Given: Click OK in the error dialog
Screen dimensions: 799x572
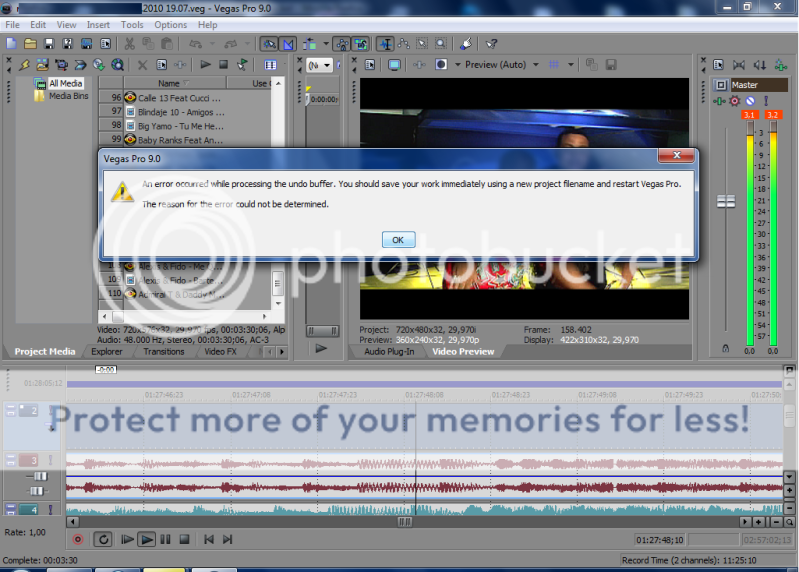Looking at the screenshot, I should (x=398, y=239).
